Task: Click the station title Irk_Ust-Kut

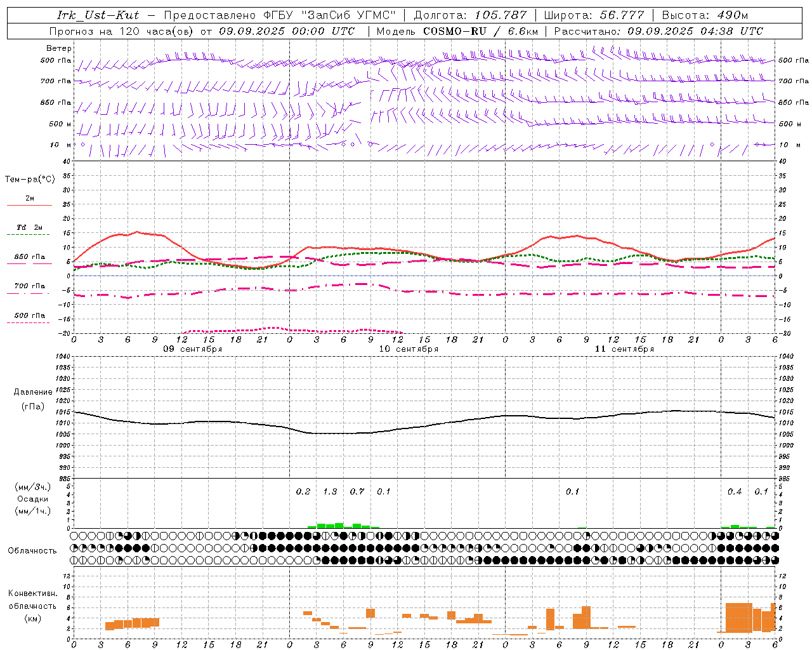Action: point(98,15)
